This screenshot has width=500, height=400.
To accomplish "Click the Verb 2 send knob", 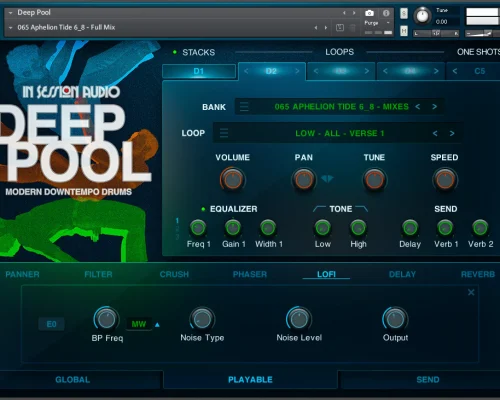I will (x=480, y=228).
